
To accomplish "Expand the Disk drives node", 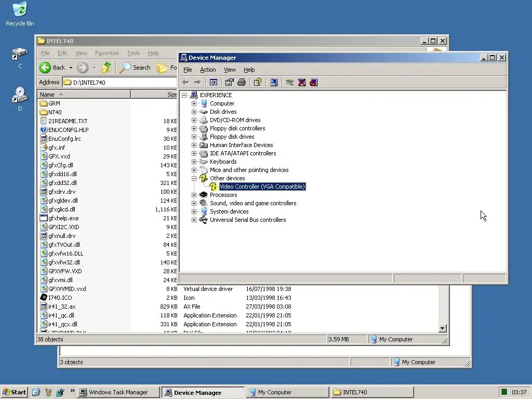I will coord(194,112).
